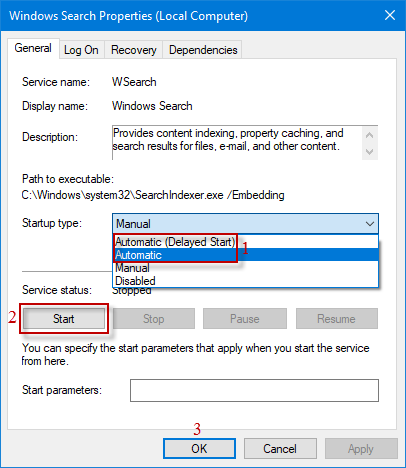
Task: Choose Disabled in startup type list
Action: coord(246,281)
